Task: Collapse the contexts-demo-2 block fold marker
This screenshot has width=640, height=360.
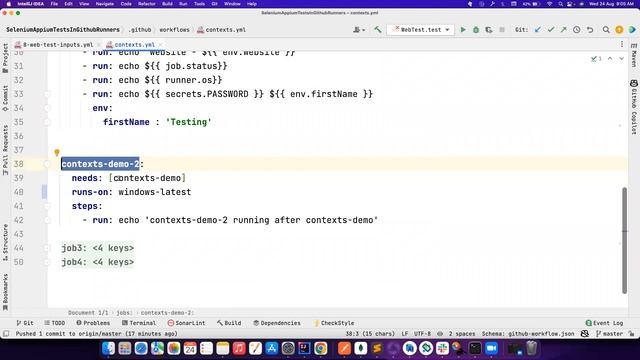Action: click(x=47, y=164)
